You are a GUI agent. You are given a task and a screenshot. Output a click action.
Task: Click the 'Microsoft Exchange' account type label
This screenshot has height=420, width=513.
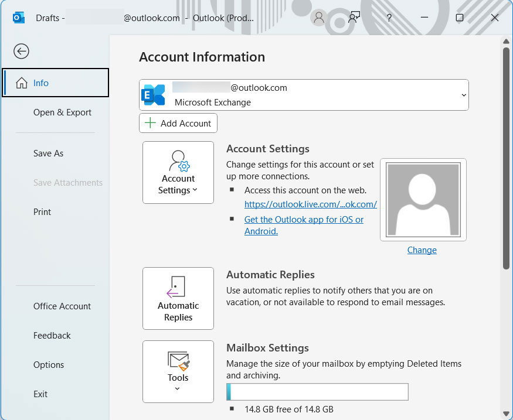pos(213,103)
